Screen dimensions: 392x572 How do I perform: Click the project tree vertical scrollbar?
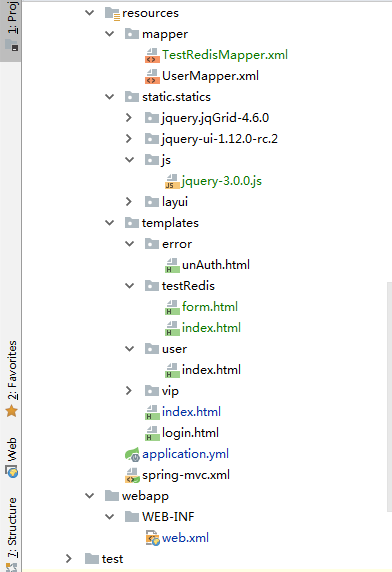[389, 397]
